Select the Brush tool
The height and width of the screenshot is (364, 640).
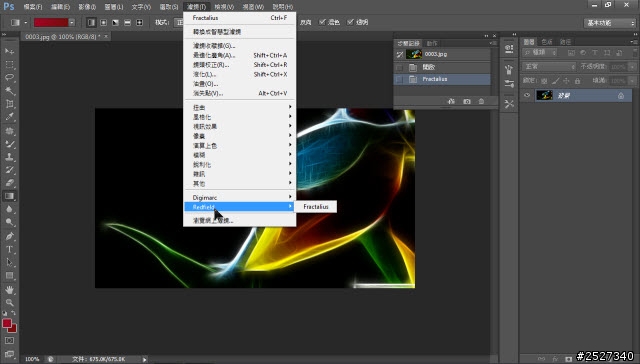click(9, 144)
